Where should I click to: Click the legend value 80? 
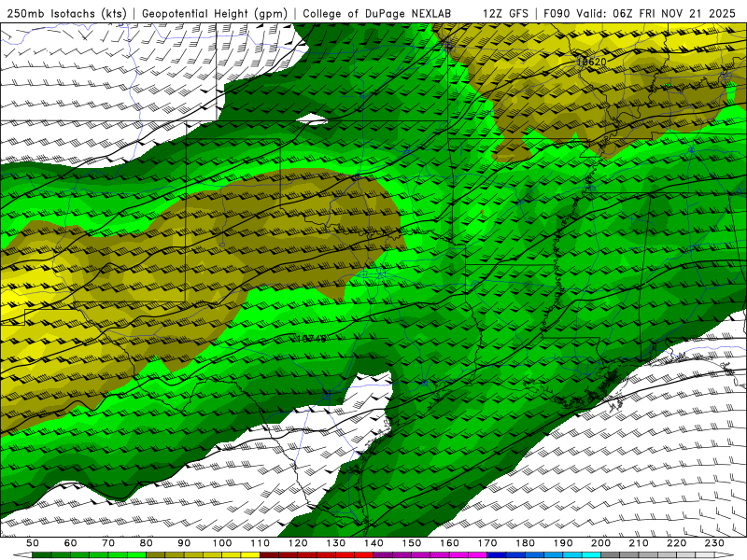[147, 543]
